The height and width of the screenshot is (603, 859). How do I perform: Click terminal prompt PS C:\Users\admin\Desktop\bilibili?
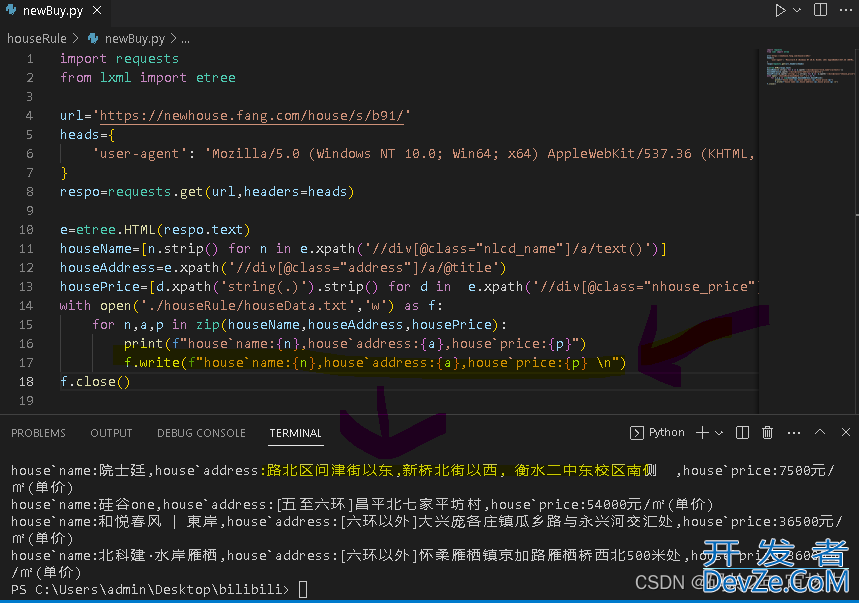150,589
